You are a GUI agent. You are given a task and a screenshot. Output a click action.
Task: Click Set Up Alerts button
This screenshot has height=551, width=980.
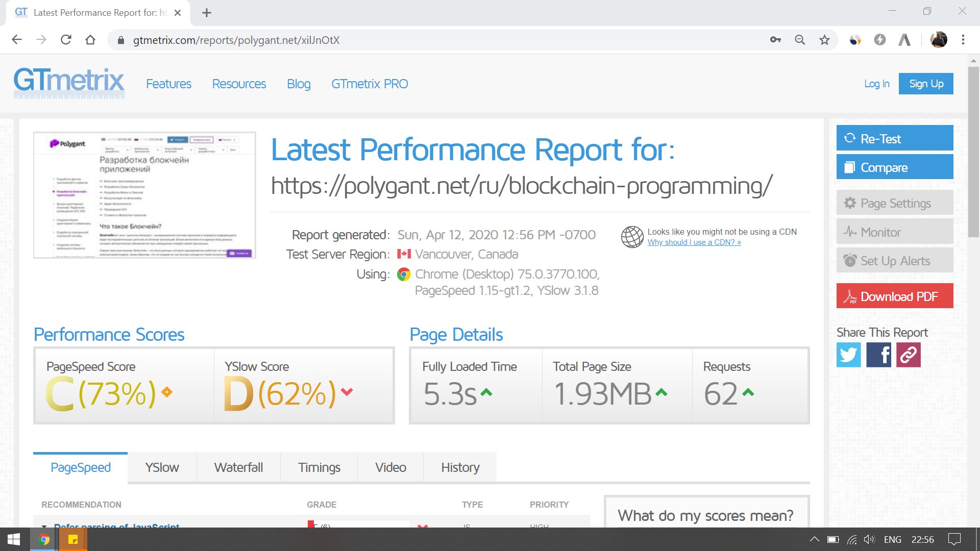click(x=895, y=260)
